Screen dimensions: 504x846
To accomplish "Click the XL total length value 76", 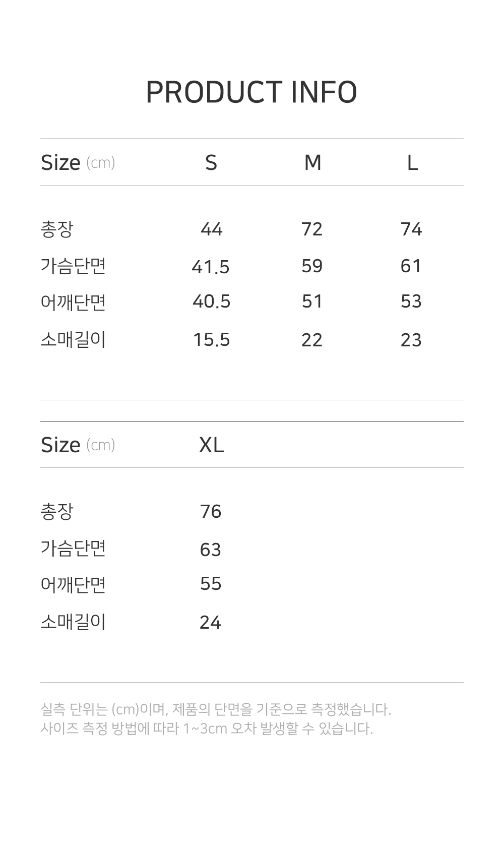I will (x=211, y=512).
